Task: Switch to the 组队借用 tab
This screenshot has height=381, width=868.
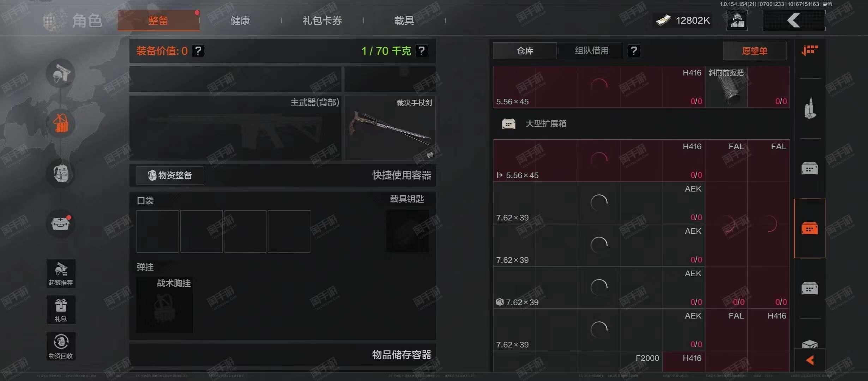Action: pos(592,51)
